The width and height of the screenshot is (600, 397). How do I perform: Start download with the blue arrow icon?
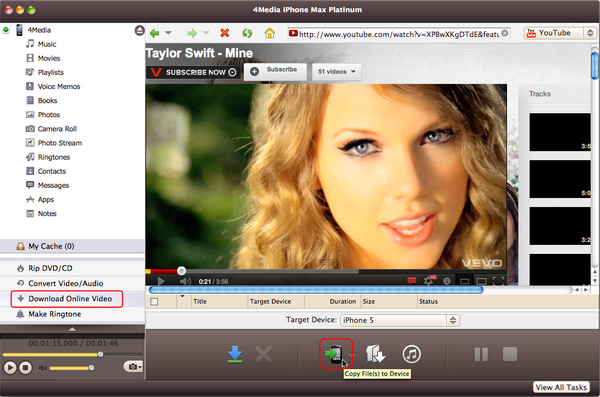235,354
